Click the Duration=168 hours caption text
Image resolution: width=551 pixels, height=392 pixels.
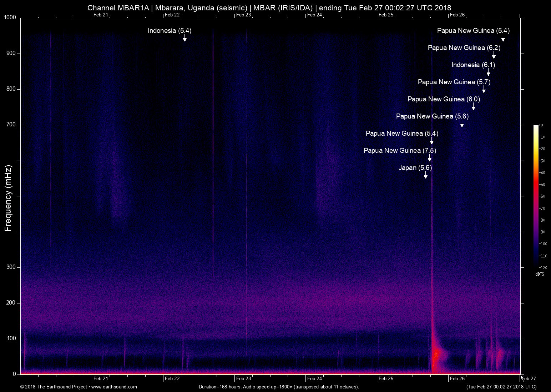(x=278, y=387)
